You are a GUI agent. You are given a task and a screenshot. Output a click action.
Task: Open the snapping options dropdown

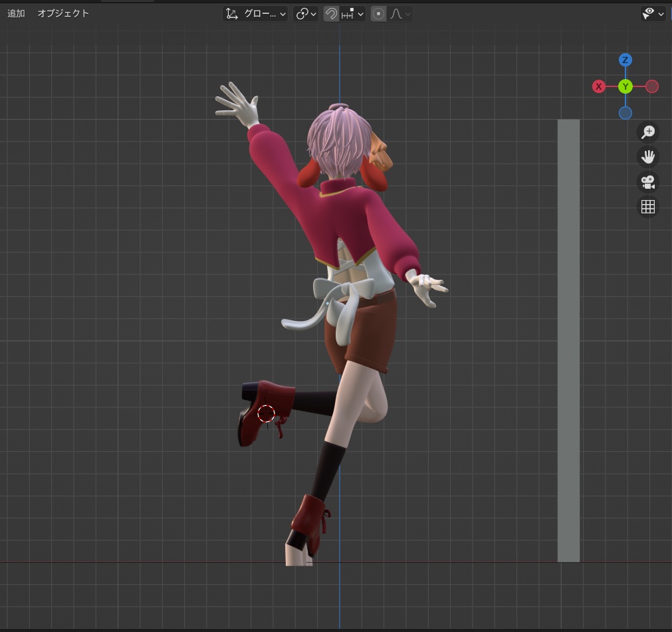click(x=352, y=14)
